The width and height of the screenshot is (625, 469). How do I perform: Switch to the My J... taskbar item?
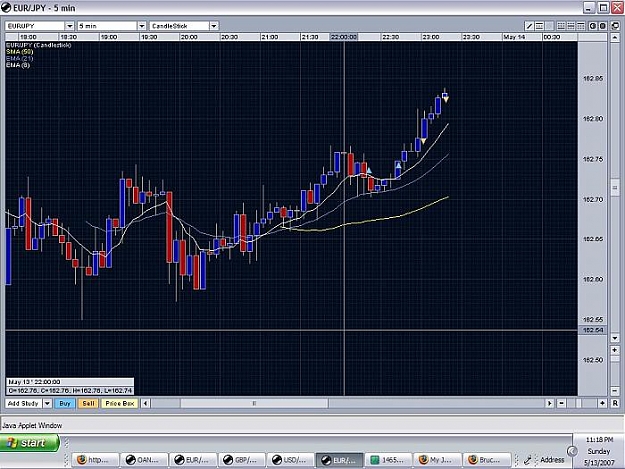pos(437,460)
